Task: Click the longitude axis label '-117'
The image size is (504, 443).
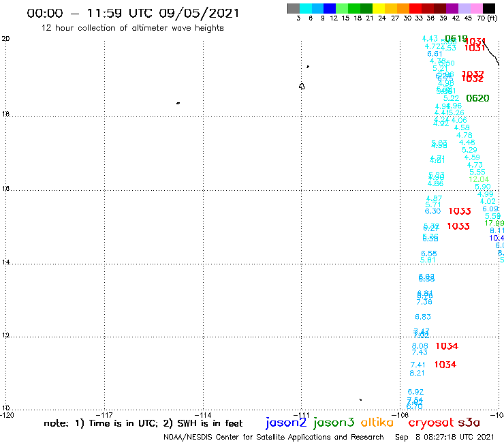Action: pyautogui.click(x=104, y=415)
